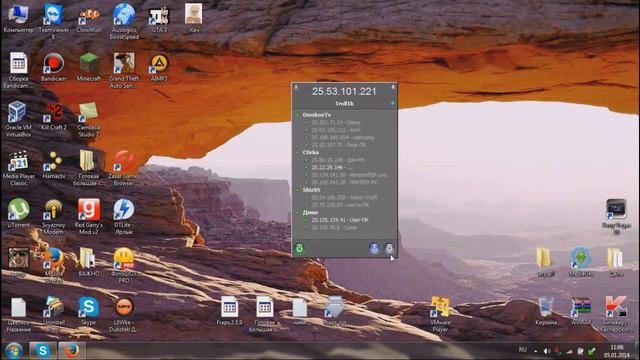Launch the AIMP3 player shortcut
The width and height of the screenshot is (640, 360).
159,67
